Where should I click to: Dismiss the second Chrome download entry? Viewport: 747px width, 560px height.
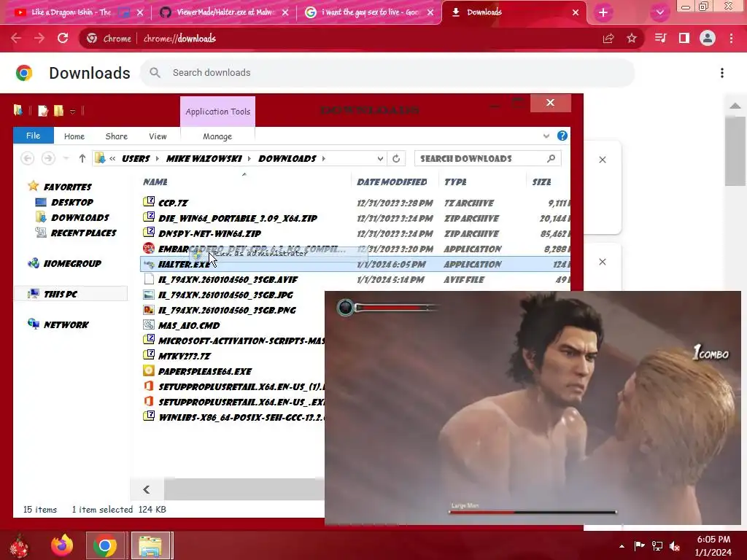point(602,262)
